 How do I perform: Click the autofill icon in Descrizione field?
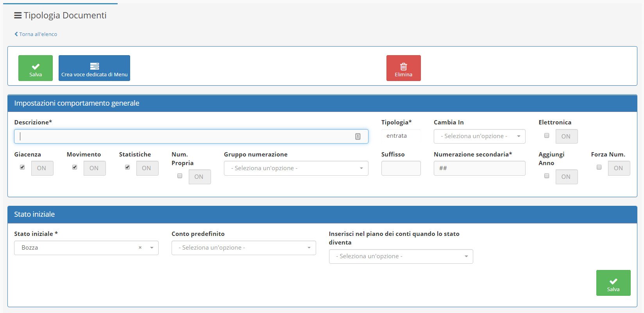pos(358,137)
